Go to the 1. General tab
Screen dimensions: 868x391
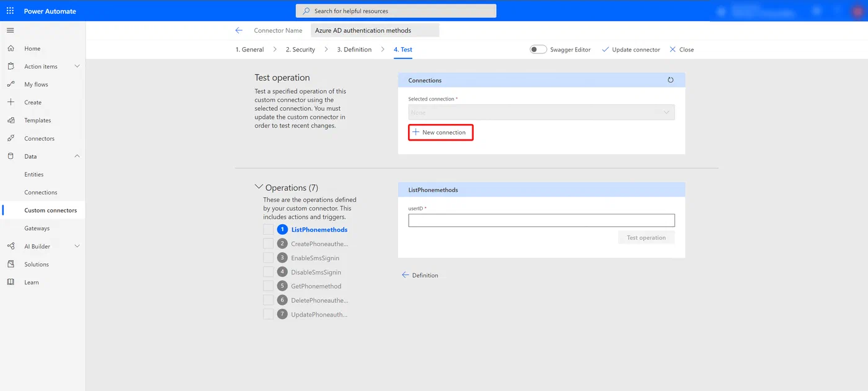(x=249, y=50)
